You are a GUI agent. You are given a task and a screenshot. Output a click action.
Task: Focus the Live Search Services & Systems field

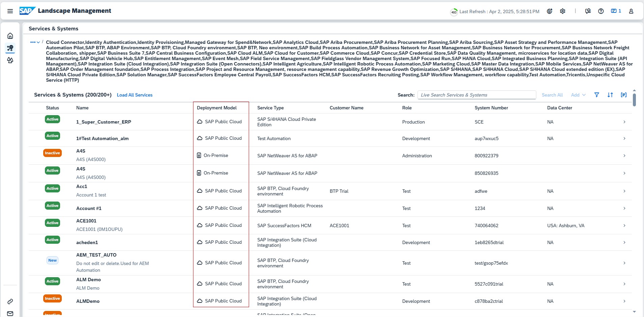477,95
